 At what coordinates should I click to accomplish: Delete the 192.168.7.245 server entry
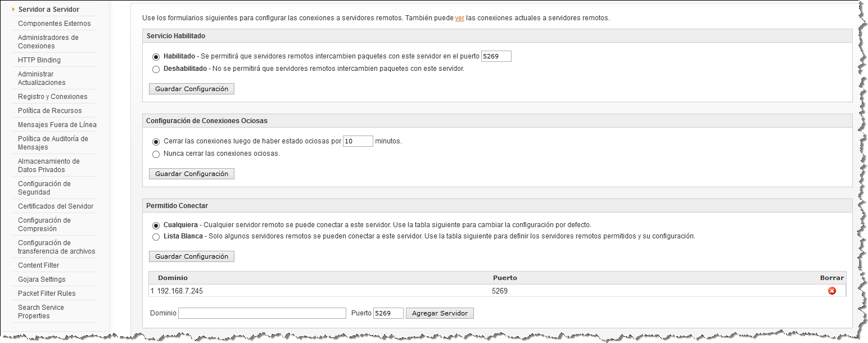832,291
